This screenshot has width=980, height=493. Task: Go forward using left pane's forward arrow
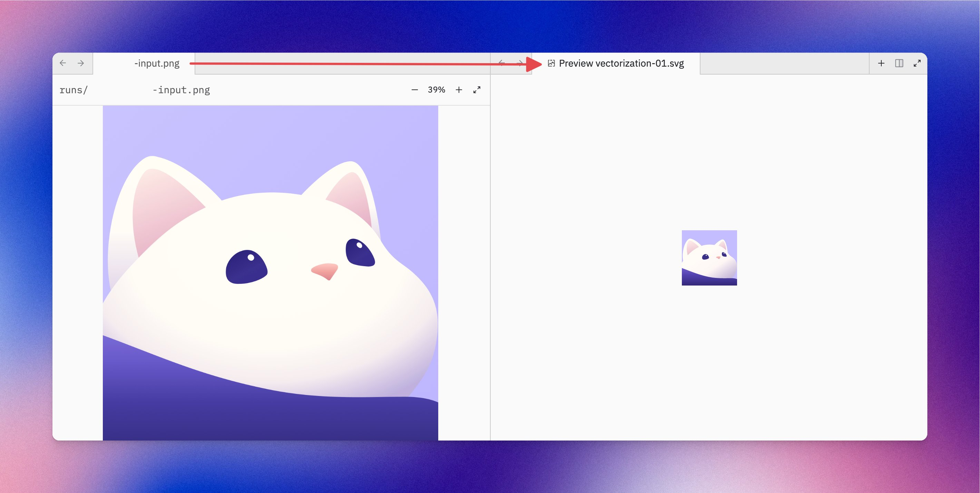(81, 63)
